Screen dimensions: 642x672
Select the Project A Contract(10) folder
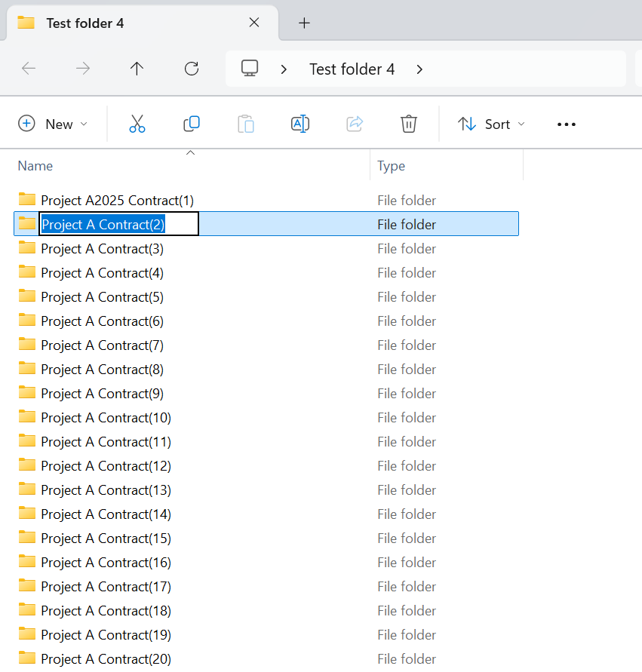coord(106,417)
